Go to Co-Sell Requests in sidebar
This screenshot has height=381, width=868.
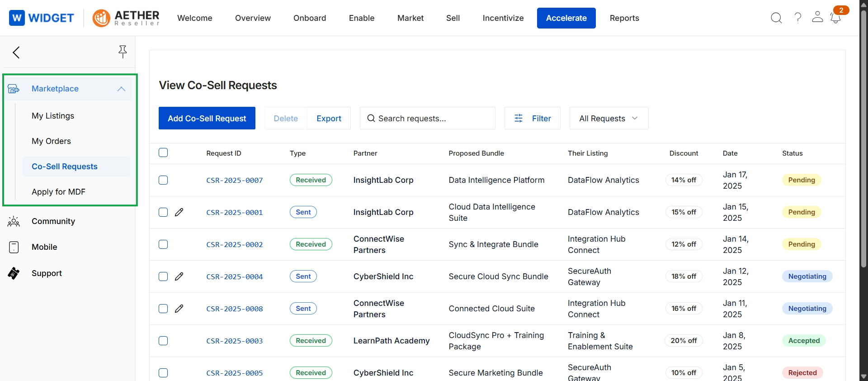click(x=76, y=167)
